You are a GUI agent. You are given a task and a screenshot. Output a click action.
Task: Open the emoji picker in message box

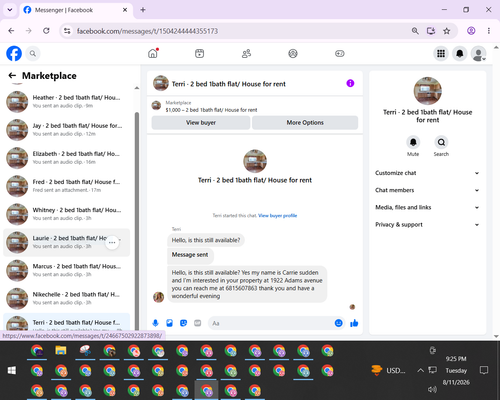(x=338, y=323)
